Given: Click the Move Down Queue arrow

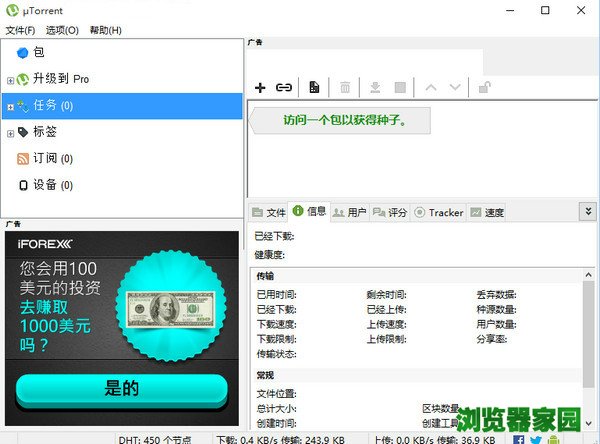Looking at the screenshot, I should pyautogui.click(x=455, y=88).
